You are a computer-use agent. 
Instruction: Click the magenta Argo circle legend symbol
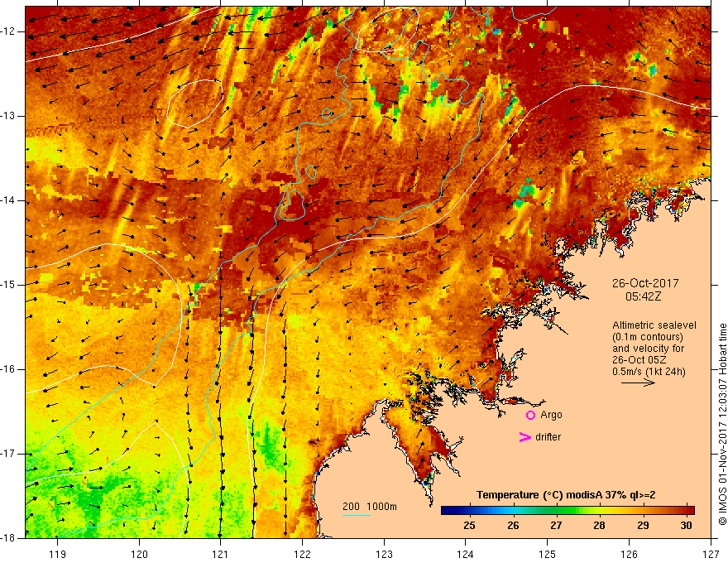point(530,415)
